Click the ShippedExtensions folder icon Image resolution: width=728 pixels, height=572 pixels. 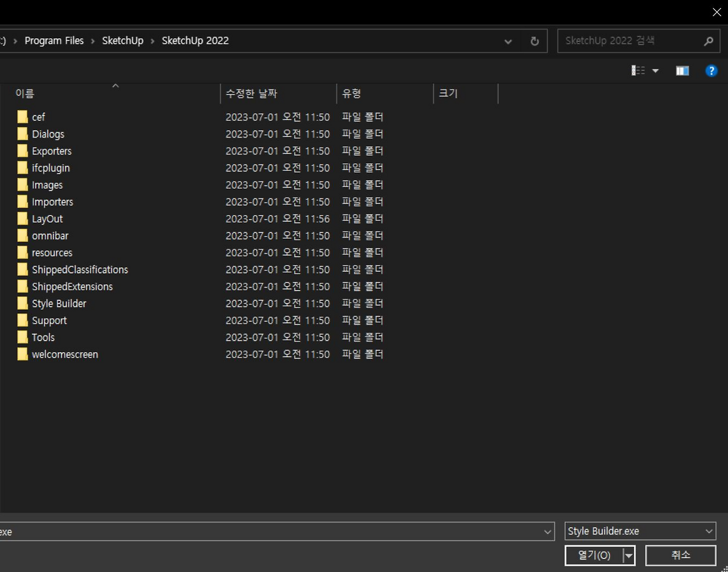pos(22,287)
